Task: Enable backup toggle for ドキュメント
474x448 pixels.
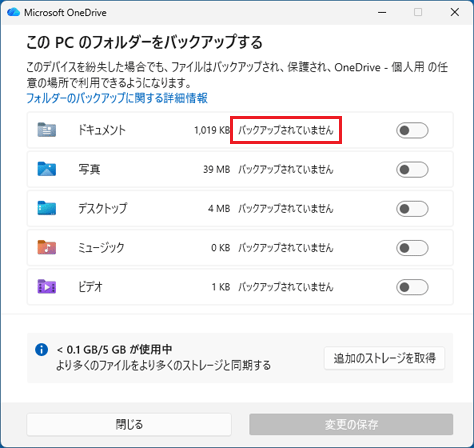Action: point(412,130)
